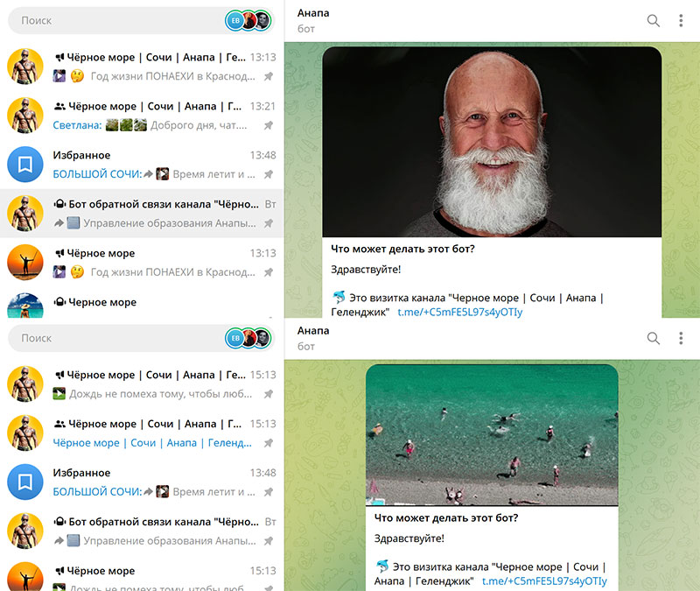Click bot icon beside the 'Черное море' bot title

coord(59,302)
